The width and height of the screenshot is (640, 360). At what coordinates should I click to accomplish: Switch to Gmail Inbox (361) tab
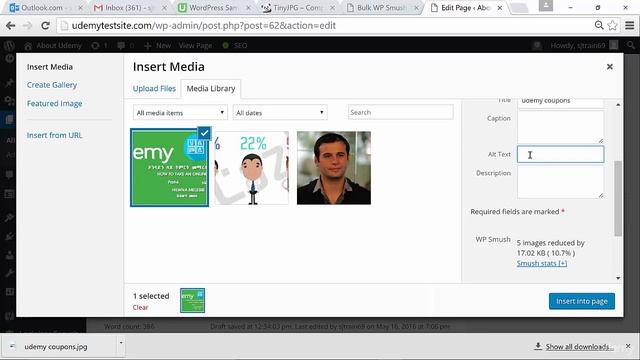pos(128,8)
